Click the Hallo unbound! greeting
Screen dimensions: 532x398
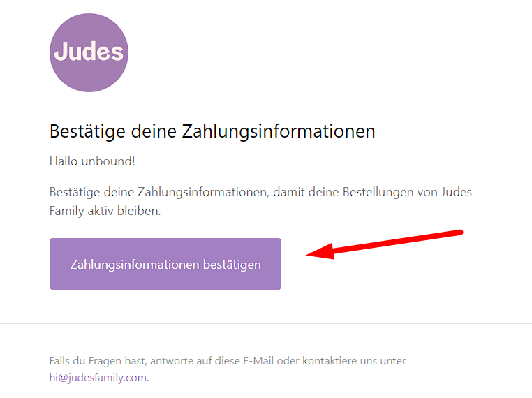92,161
